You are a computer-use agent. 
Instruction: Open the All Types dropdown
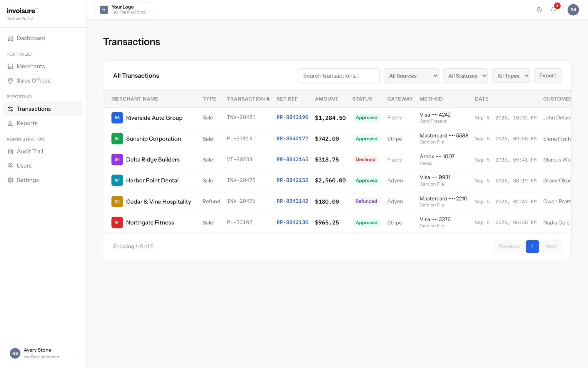click(511, 76)
